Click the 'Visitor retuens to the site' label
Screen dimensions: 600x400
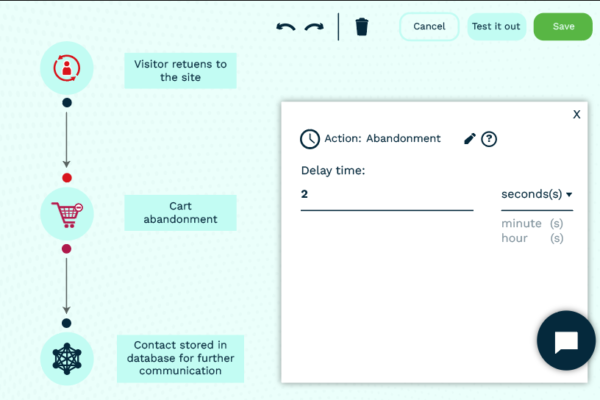click(x=180, y=71)
